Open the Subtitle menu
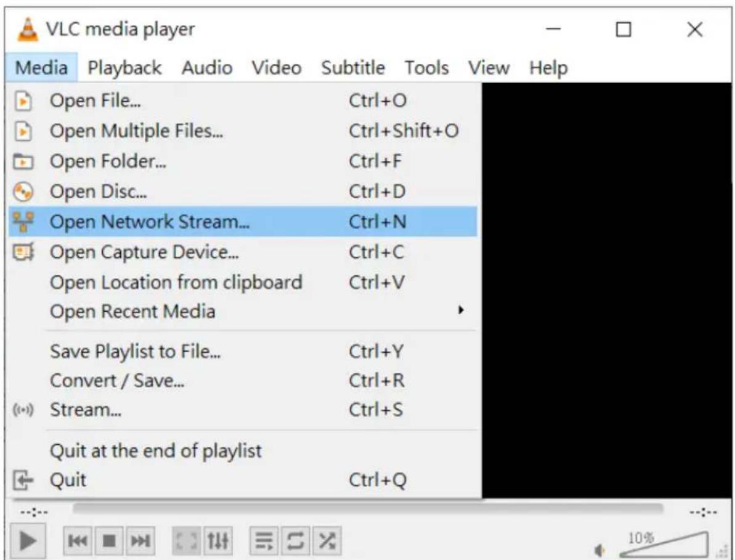 coord(353,68)
